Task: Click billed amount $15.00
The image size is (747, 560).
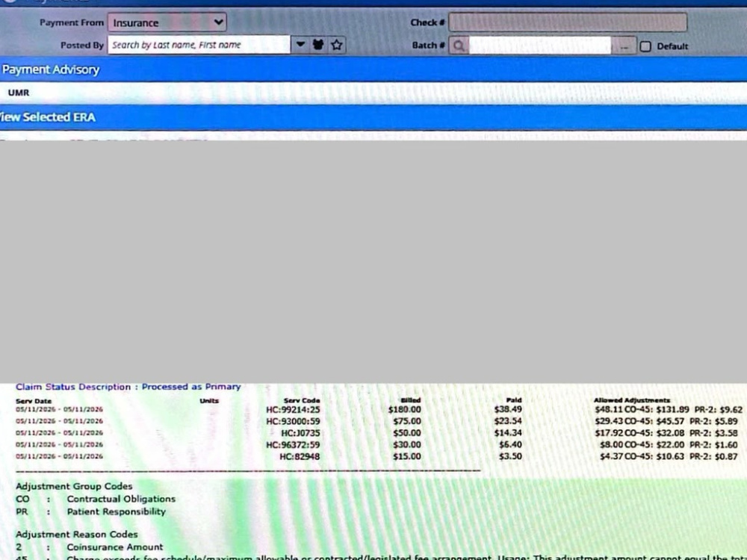Action: coord(407,457)
